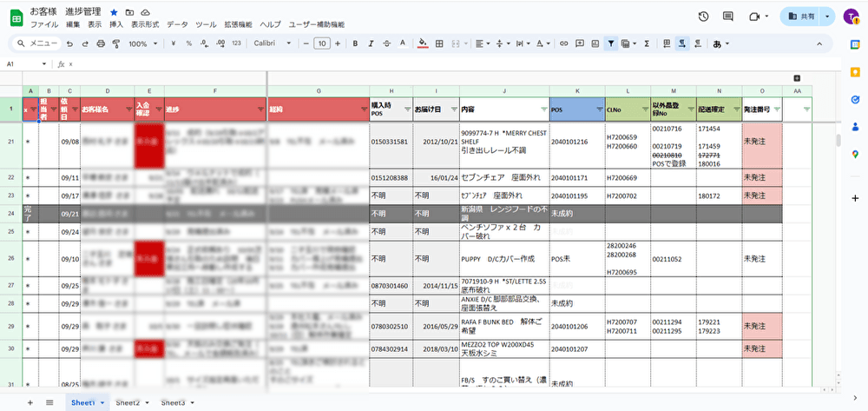Open the zoom level 100% dropdown
Viewport: 868px width, 411px height.
tap(142, 43)
